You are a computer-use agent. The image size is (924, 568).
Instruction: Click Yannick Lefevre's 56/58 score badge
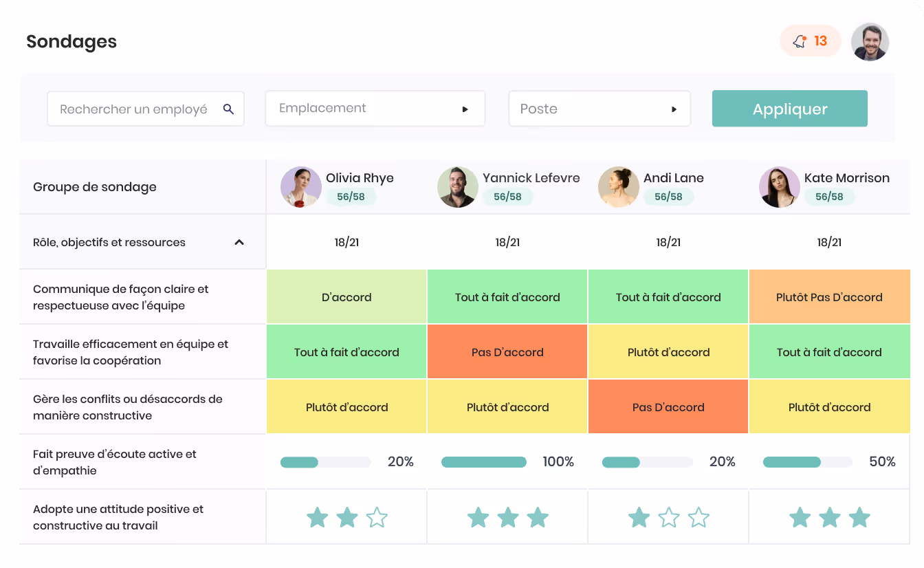click(507, 197)
